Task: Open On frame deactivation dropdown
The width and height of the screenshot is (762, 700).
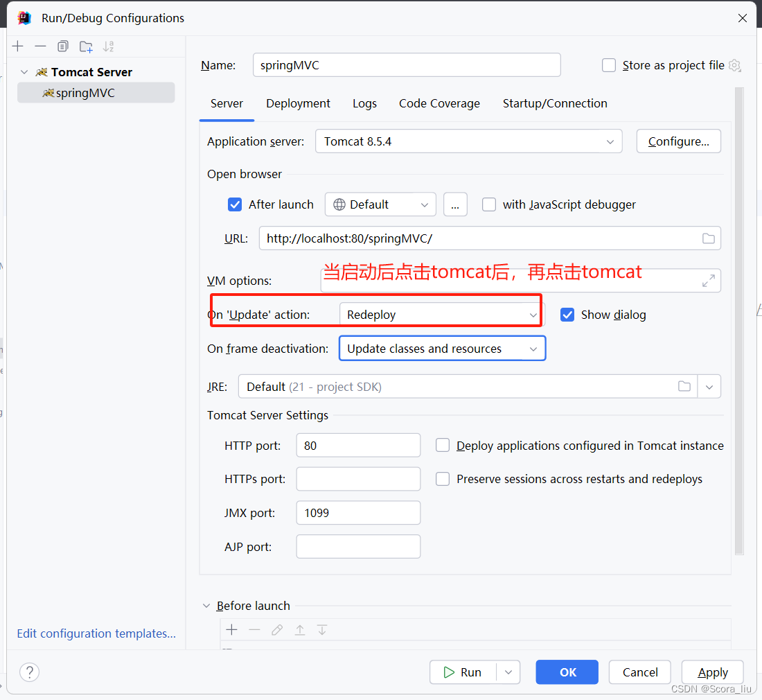Action: pos(442,349)
